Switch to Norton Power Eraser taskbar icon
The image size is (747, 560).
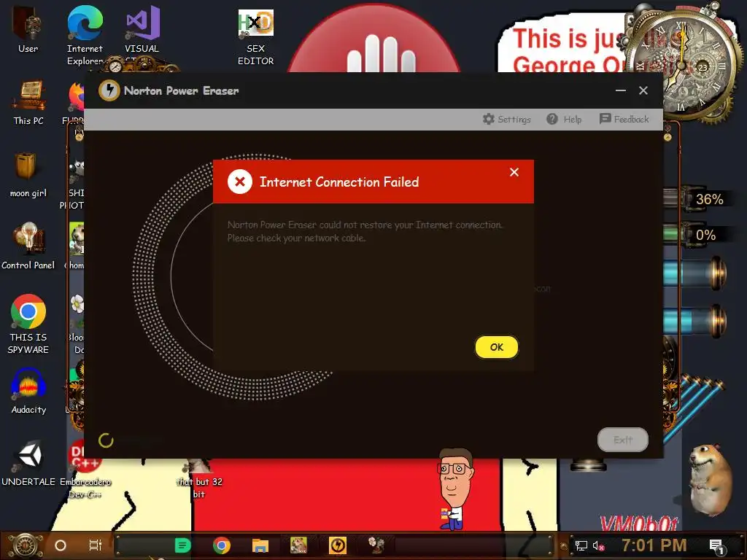[338, 545]
